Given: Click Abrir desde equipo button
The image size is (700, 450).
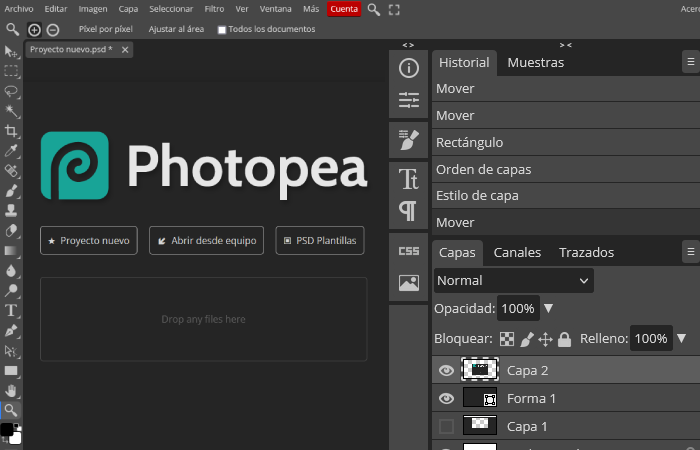Looking at the screenshot, I should [206, 241].
